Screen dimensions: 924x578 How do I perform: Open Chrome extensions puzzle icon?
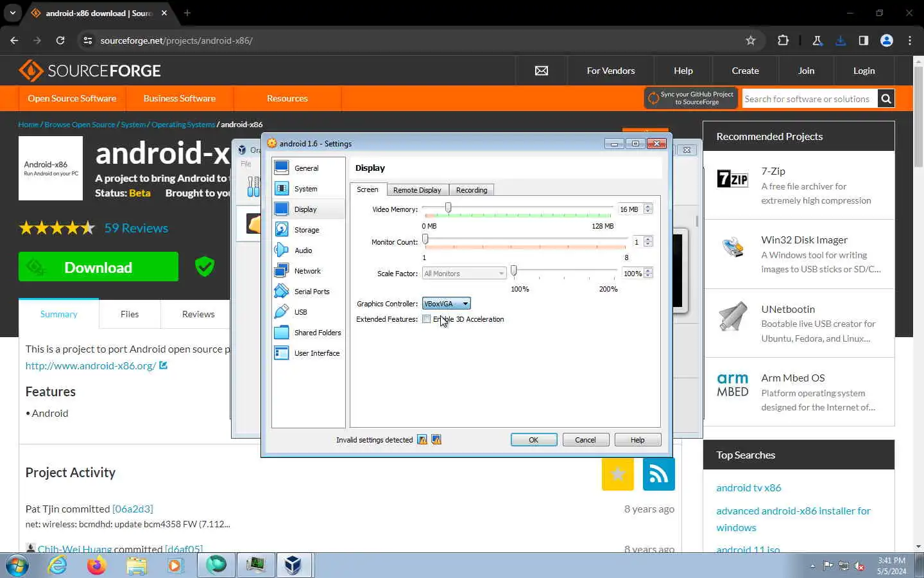pyautogui.click(x=783, y=40)
